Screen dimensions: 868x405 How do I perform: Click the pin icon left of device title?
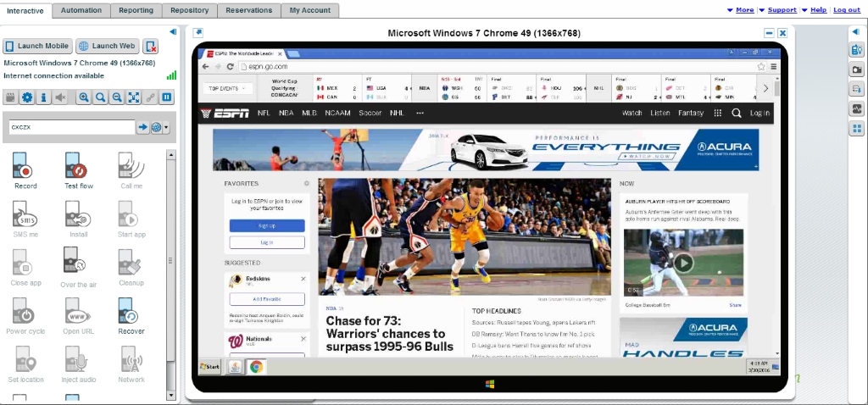point(198,33)
